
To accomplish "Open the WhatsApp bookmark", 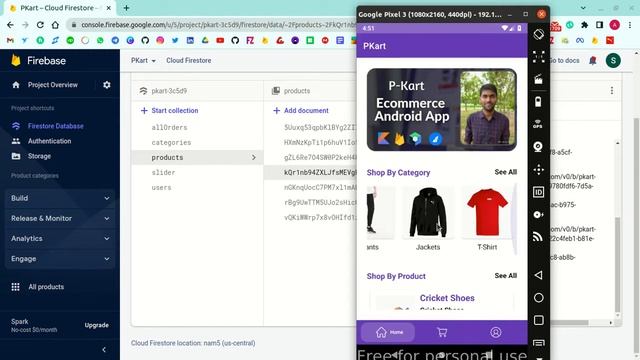I will pos(100,40).
